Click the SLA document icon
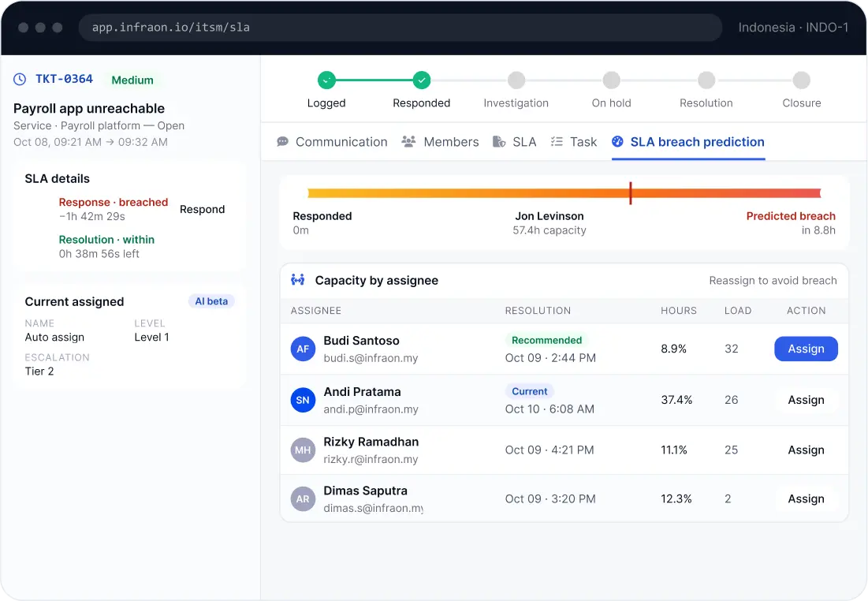 pos(499,142)
